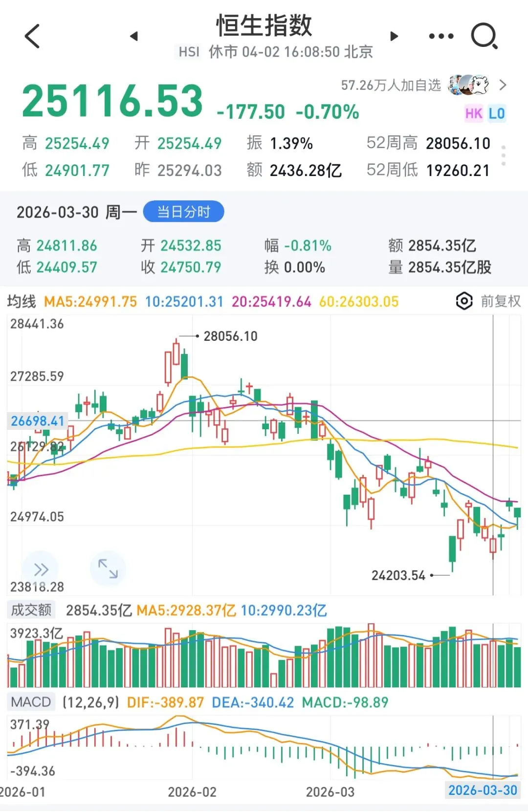Open the watchlist users avatar group
Screen dimensions: 528x812
coord(469,85)
